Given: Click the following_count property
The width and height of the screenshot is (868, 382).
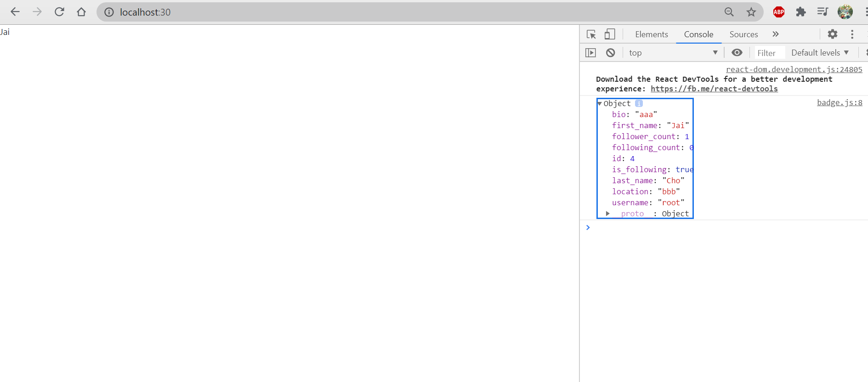Looking at the screenshot, I should coord(652,147).
